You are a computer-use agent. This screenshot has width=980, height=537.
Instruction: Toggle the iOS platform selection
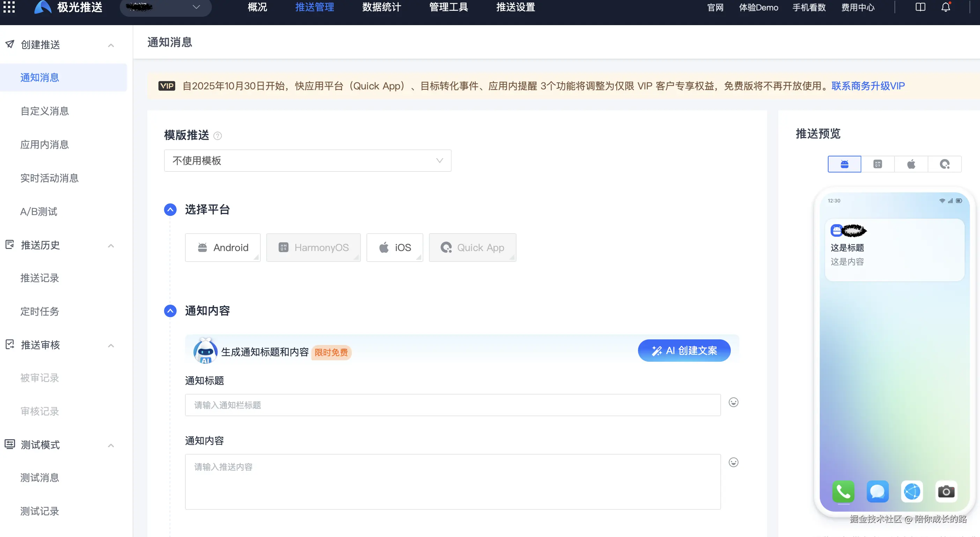click(x=394, y=248)
